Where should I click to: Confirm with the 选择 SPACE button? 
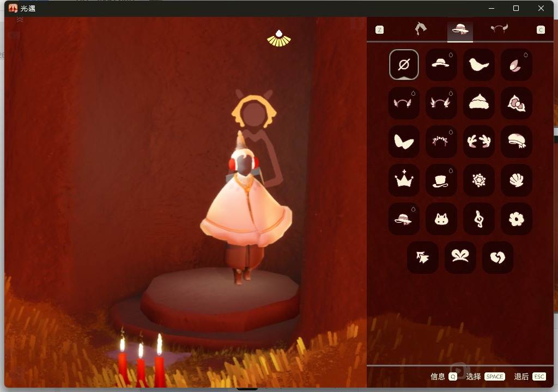tap(486, 376)
